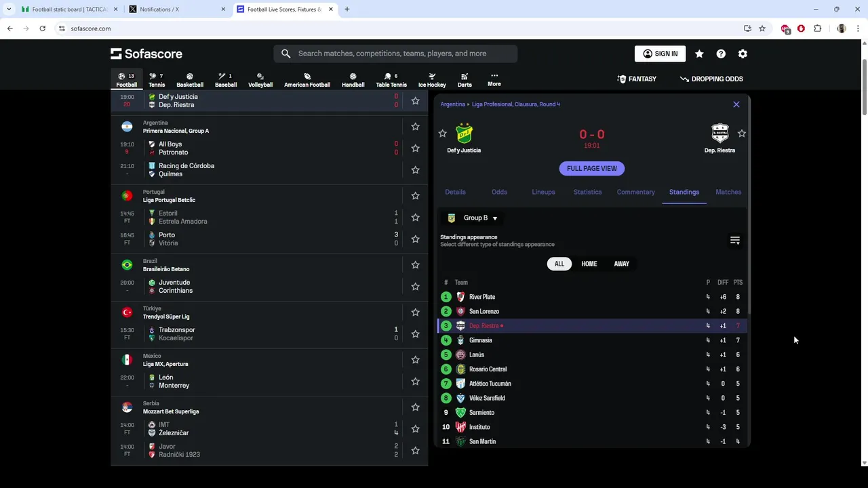Open the FANTASY link
The width and height of the screenshot is (868, 488).
point(637,79)
